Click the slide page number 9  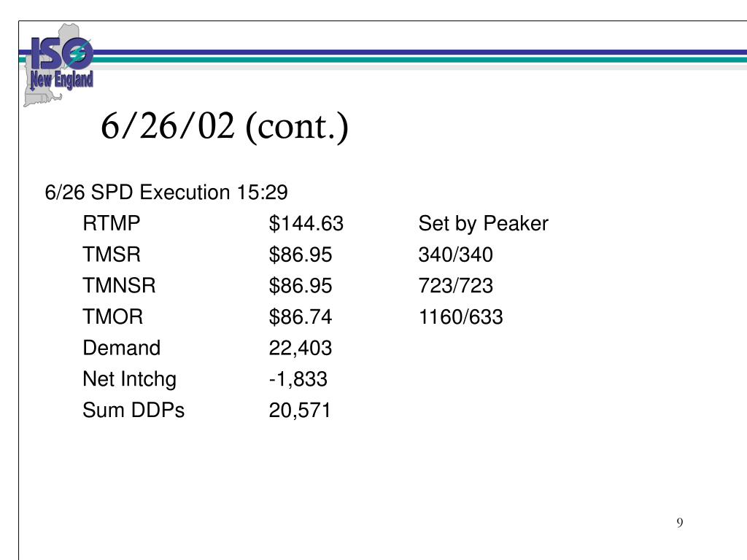tap(680, 522)
